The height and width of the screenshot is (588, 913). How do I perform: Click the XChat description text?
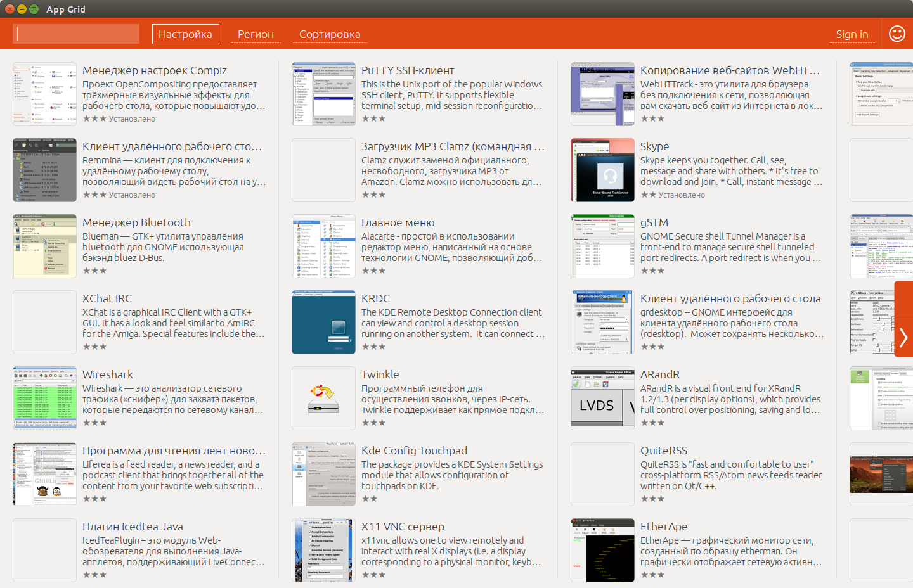(x=174, y=323)
